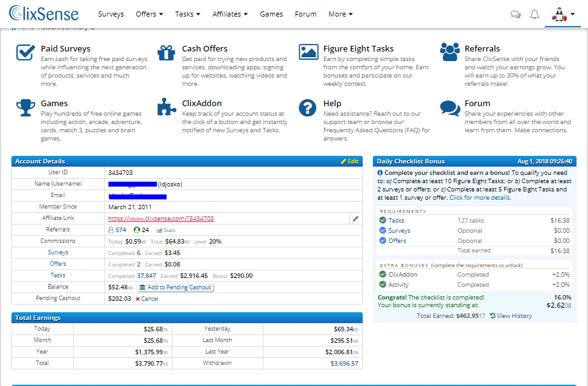Screen dimensions: 588x386
Task: Click the Tasks requirement green checkmark
Action: (382, 220)
